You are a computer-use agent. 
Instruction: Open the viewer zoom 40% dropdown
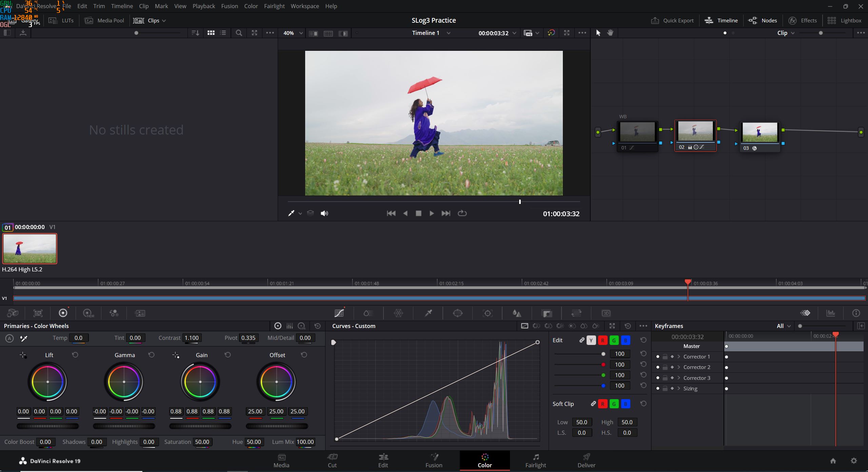coord(293,33)
